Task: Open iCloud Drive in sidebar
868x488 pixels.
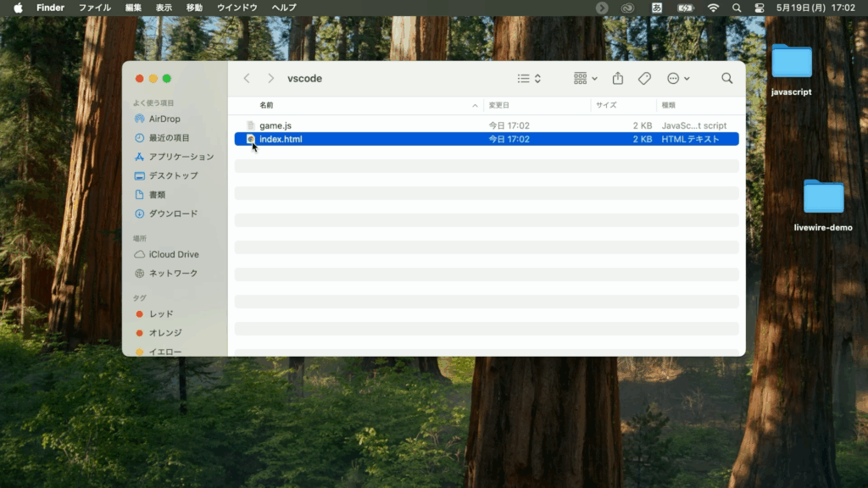Action: [x=173, y=254]
